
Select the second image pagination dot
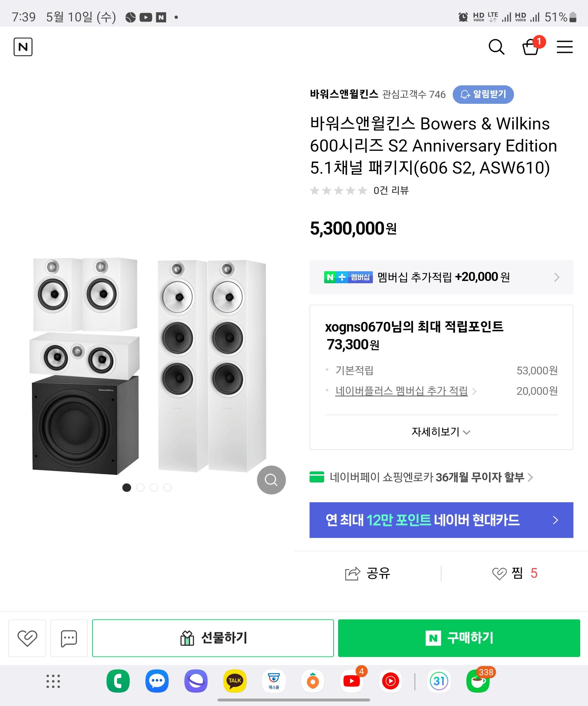141,487
